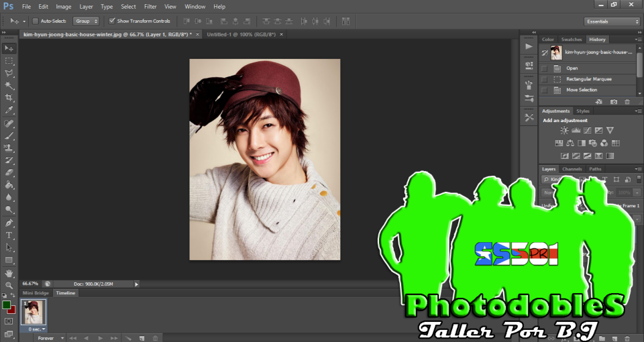Open the History panel flyout menu
644x342 pixels.
[x=638, y=40]
